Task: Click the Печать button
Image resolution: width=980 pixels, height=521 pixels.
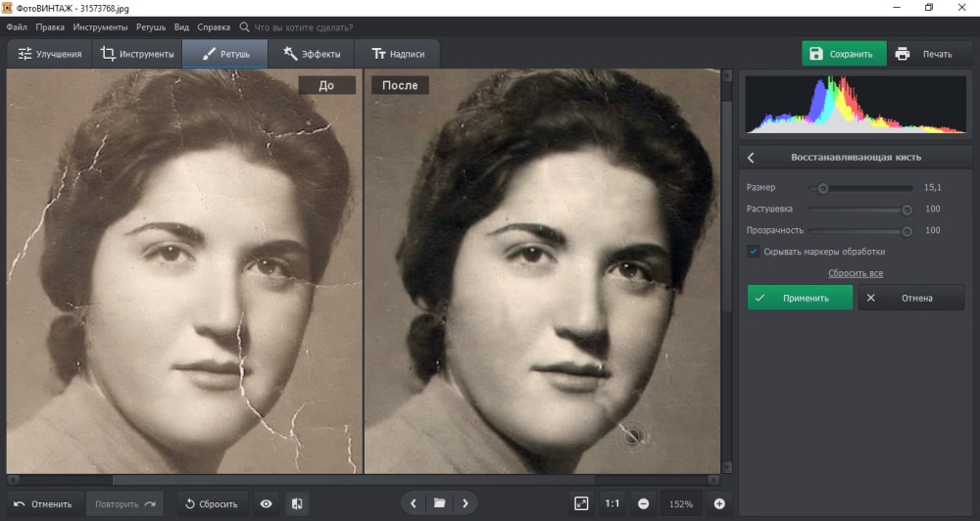Action: click(927, 54)
